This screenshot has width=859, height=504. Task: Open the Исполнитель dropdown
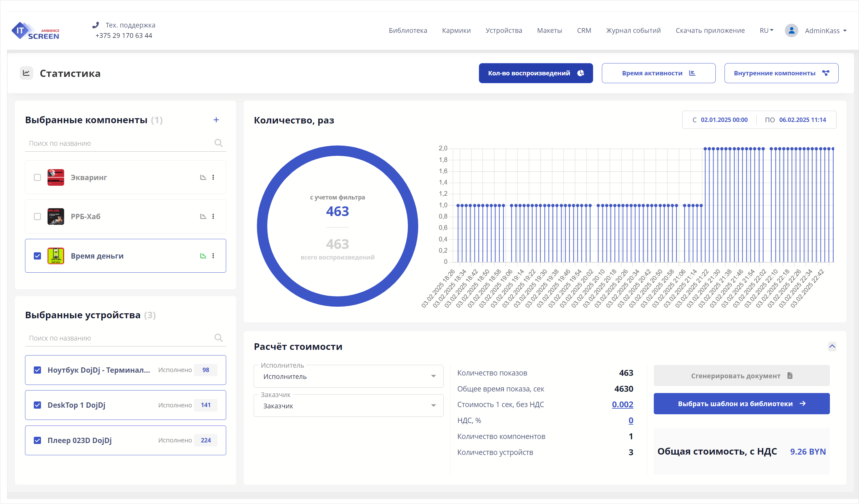pyautogui.click(x=348, y=376)
